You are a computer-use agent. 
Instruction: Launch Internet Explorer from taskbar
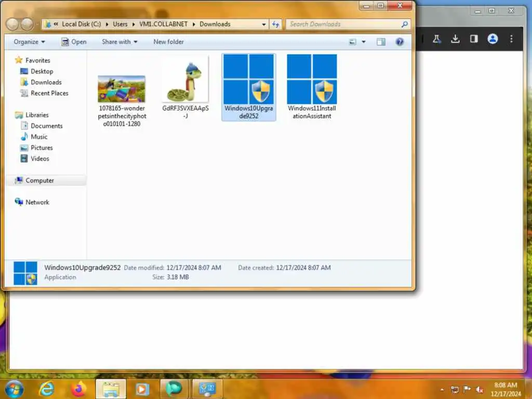click(46, 389)
